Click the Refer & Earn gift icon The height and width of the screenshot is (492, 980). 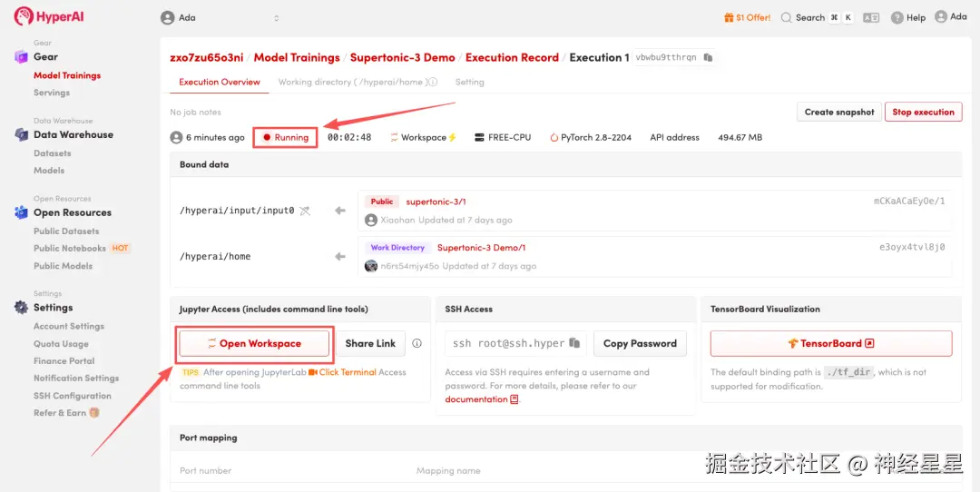coord(94,413)
